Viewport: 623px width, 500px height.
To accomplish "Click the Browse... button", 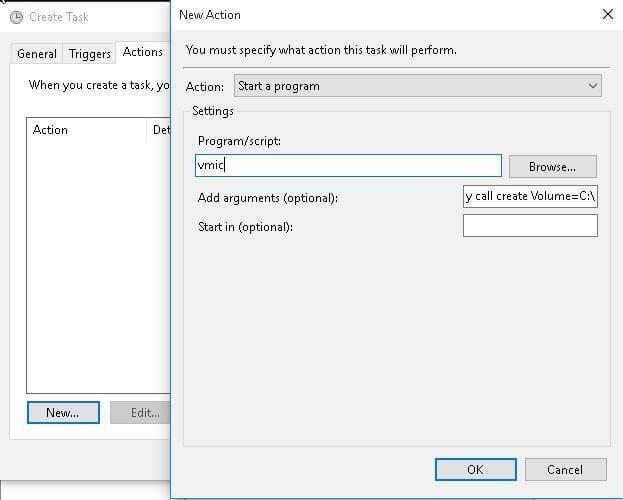I will (x=552, y=166).
